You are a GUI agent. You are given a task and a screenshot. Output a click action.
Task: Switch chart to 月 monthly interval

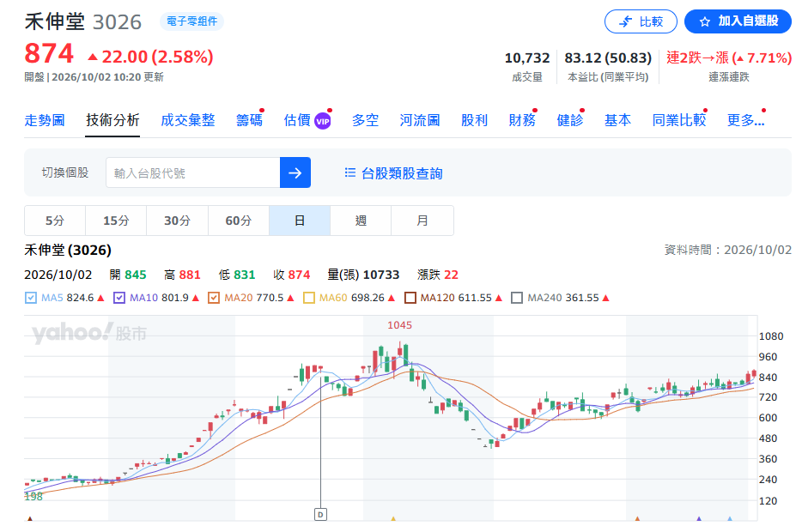point(422,221)
